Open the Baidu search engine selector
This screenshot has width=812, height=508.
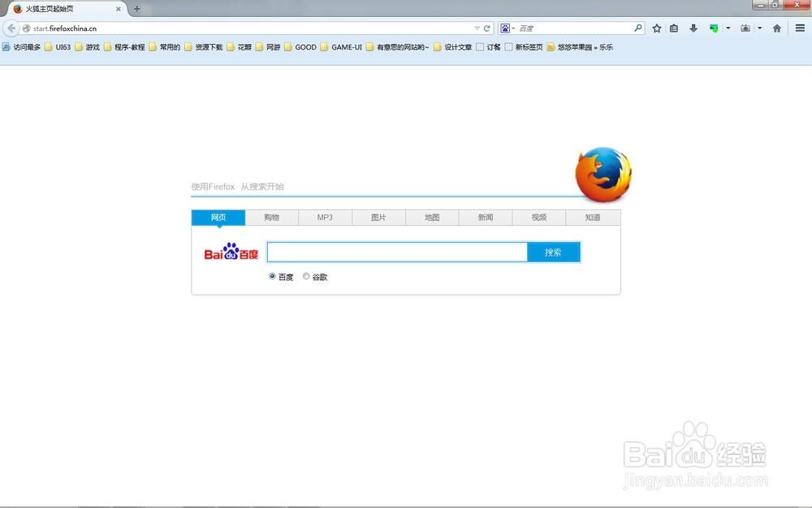click(x=508, y=28)
